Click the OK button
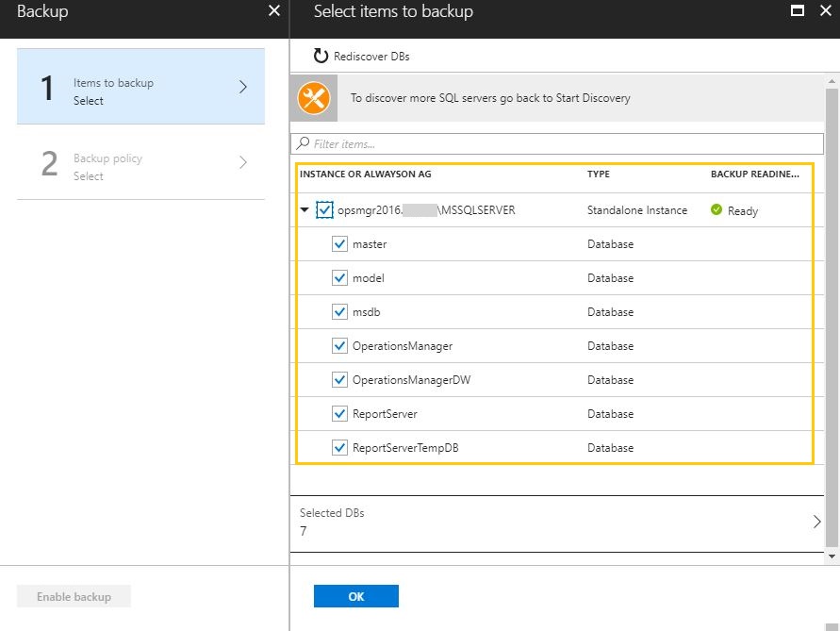Screen dimensions: 840x631 (x=356, y=596)
